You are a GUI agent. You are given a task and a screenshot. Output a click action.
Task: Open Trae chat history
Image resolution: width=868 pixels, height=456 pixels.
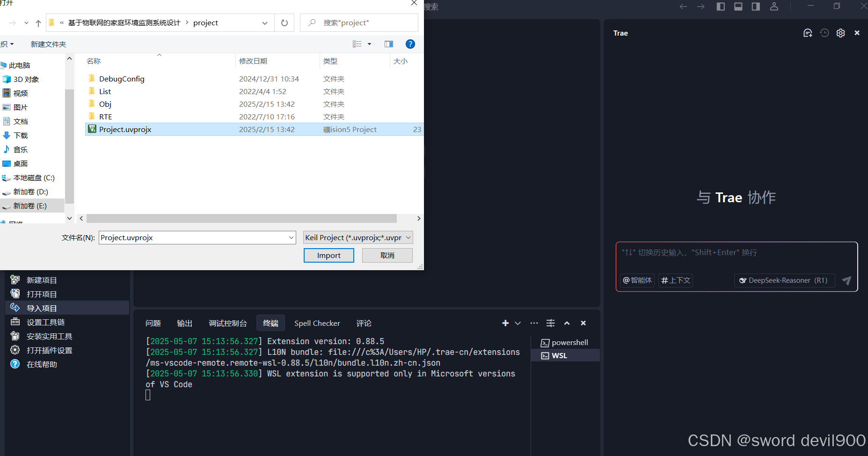coord(824,33)
